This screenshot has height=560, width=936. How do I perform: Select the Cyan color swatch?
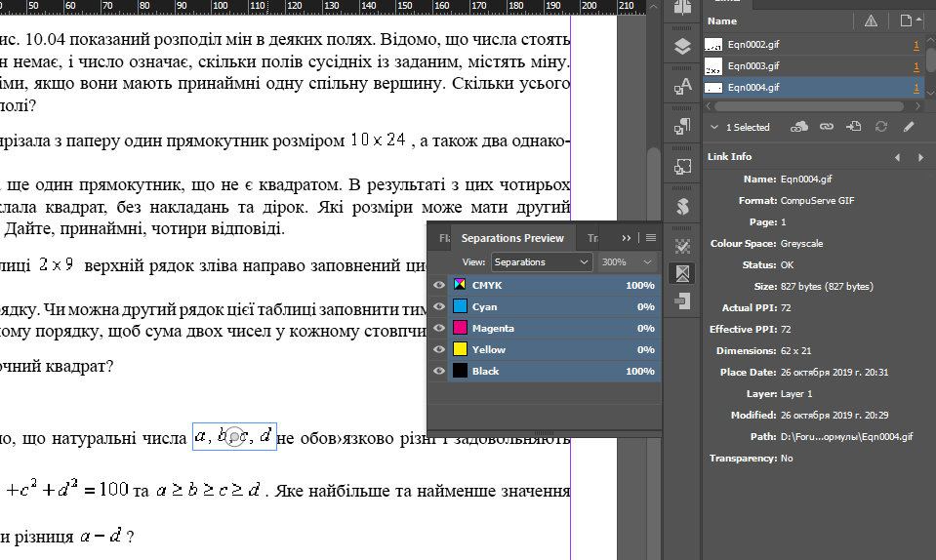(x=460, y=306)
